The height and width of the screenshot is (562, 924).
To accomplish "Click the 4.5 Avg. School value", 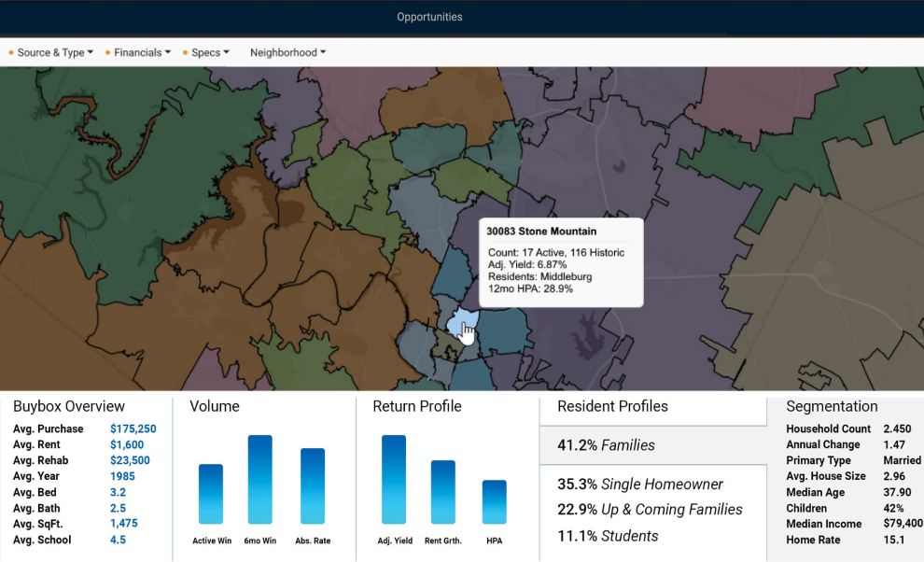I will pyautogui.click(x=118, y=540).
